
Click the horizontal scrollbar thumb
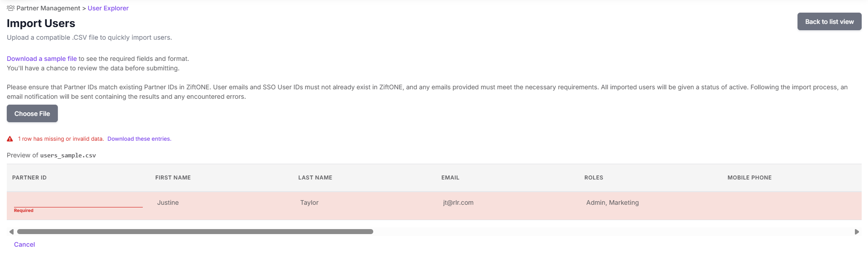coord(195,232)
